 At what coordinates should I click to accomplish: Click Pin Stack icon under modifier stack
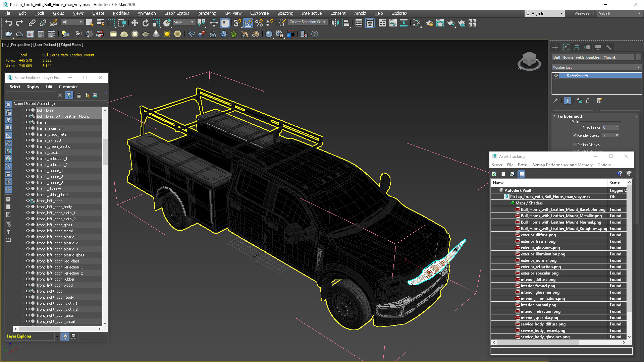tap(555, 101)
